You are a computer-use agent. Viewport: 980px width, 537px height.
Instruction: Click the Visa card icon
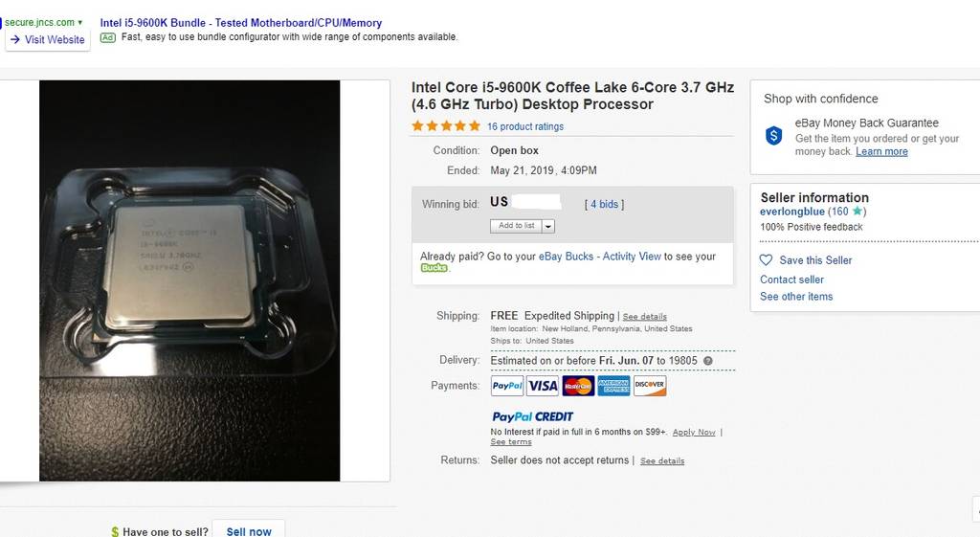tap(543, 386)
